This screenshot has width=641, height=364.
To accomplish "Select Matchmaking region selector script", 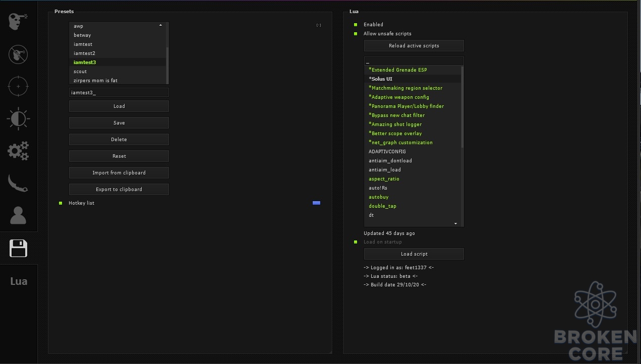I will (x=412, y=88).
